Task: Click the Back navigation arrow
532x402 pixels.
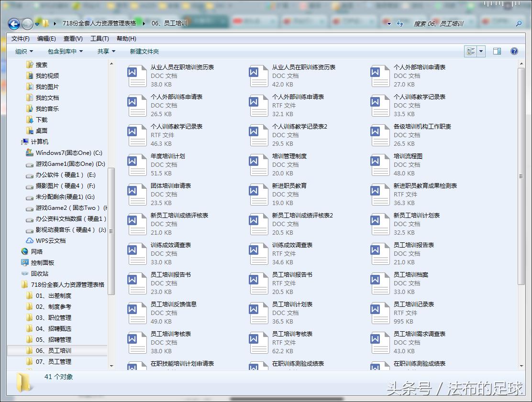Action: coord(14,24)
